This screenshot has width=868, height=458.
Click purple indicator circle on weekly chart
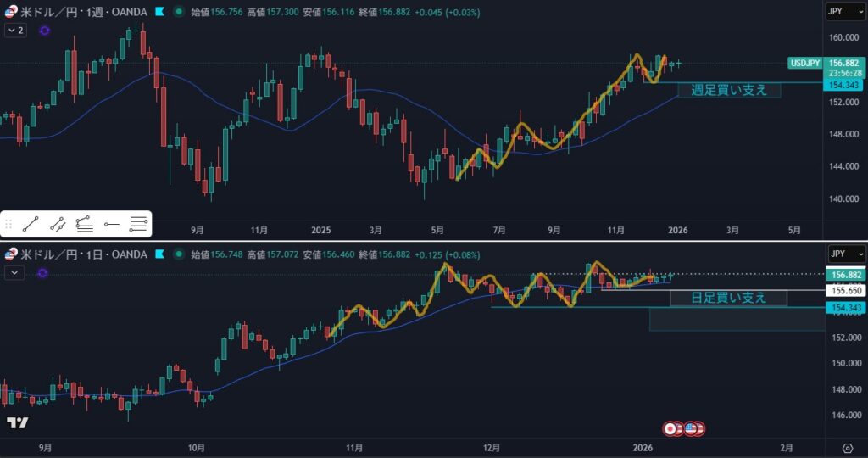44,30
